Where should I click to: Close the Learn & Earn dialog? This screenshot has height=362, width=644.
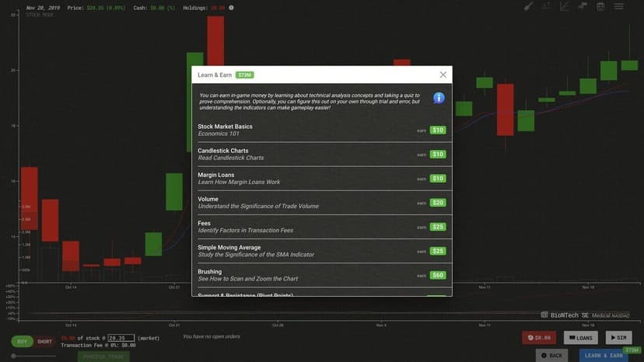pyautogui.click(x=443, y=75)
